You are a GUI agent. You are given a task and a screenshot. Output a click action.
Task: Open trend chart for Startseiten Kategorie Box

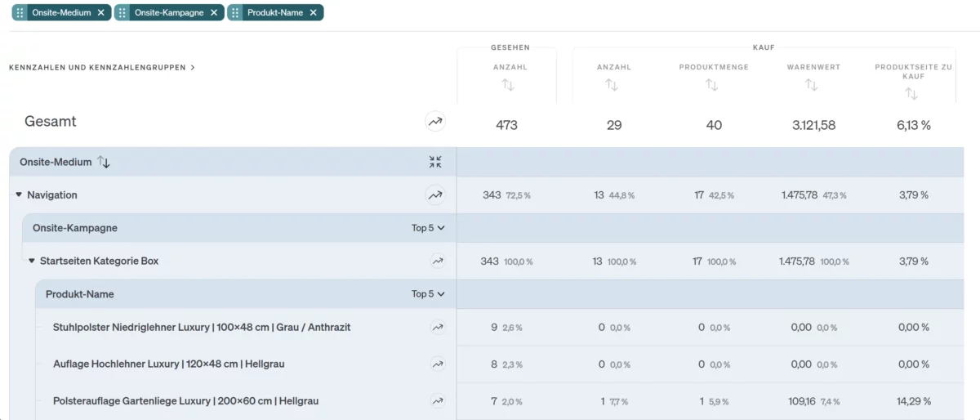pos(438,261)
